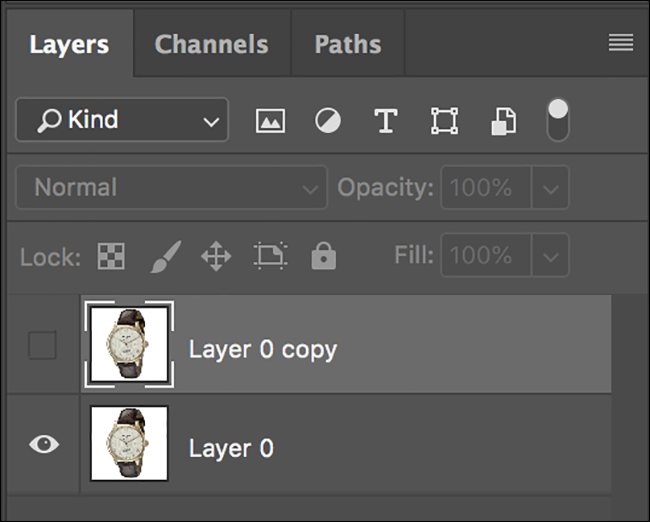Viewport: 650px width, 522px height.
Task: Open the Kind filter type dropdown
Action: coord(121,121)
